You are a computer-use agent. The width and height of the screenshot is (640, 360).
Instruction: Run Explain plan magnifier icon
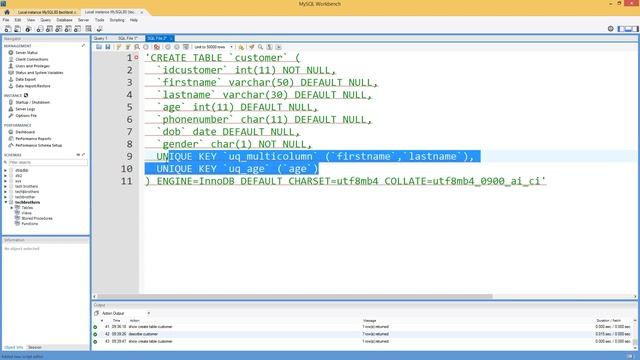click(x=137, y=47)
